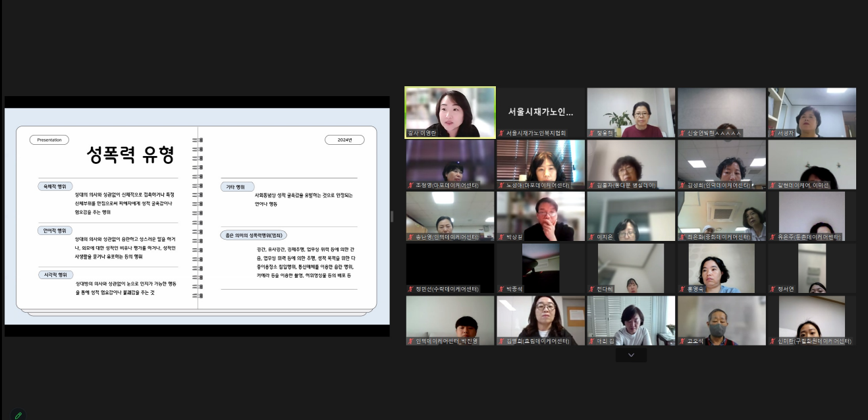This screenshot has height=420, width=868.
Task: Click the 성폭력 유형 slide title
Action: pyautogui.click(x=130, y=155)
